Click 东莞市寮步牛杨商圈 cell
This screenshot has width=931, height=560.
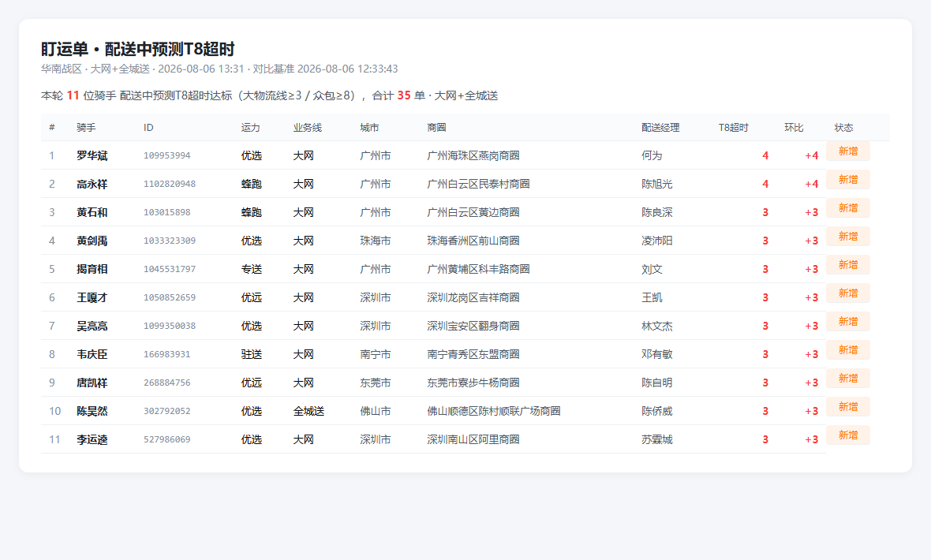pos(473,383)
